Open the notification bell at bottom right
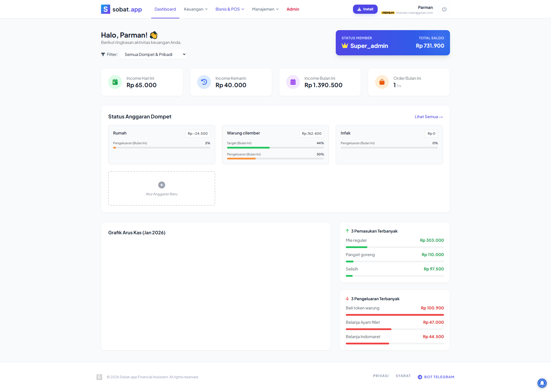The width and height of the screenshot is (551, 392). [x=542, y=383]
